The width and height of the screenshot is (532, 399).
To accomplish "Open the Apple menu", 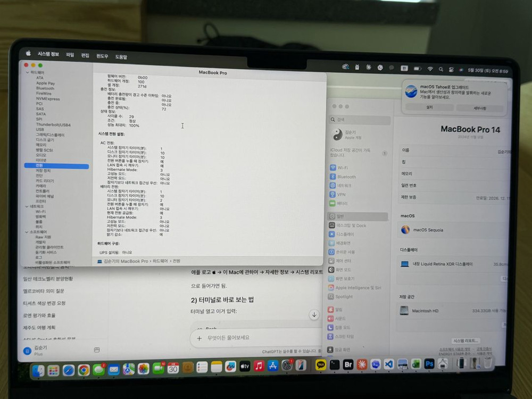I will (x=29, y=53).
